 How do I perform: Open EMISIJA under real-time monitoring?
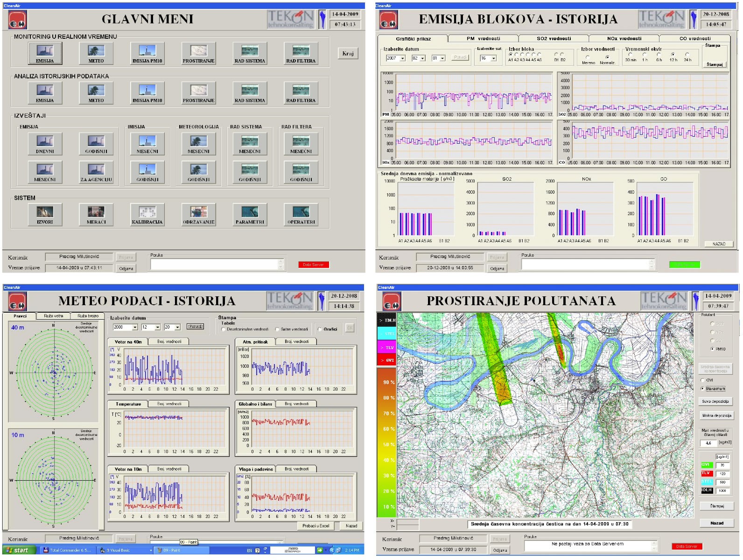pyautogui.click(x=45, y=53)
